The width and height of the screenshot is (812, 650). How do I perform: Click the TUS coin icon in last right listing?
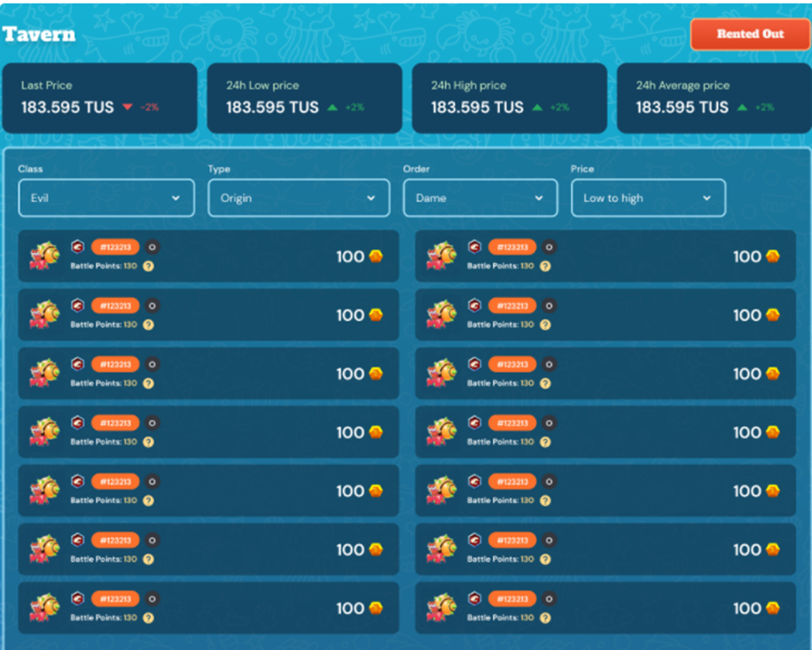click(773, 608)
